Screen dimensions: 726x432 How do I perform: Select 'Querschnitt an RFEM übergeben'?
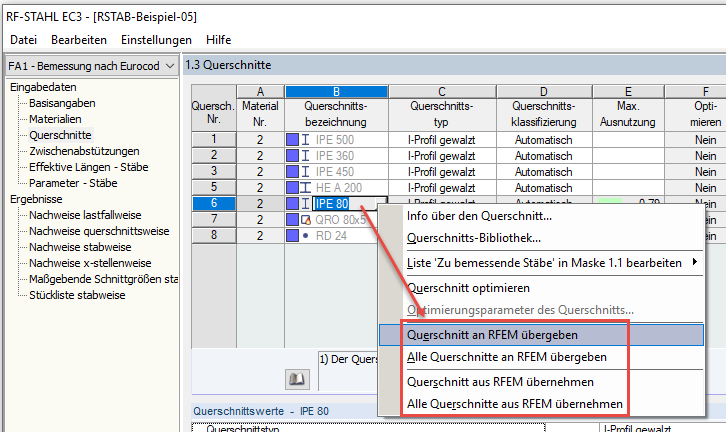click(x=541, y=335)
